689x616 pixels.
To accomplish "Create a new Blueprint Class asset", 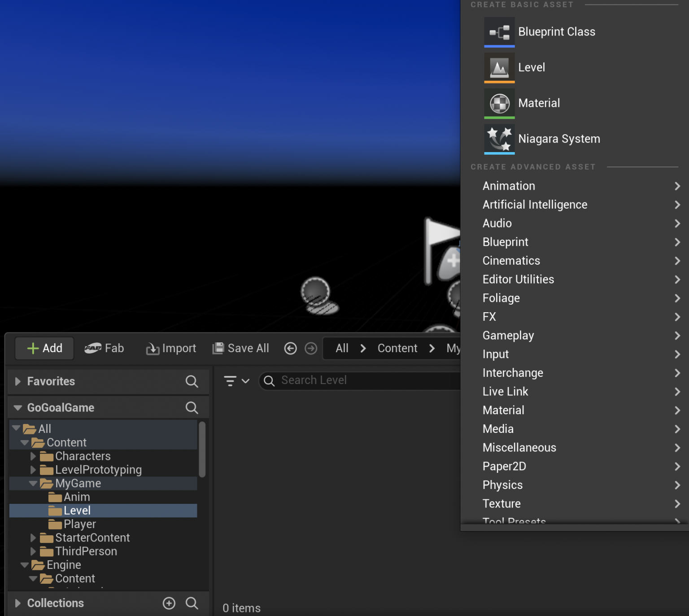I will tap(557, 31).
